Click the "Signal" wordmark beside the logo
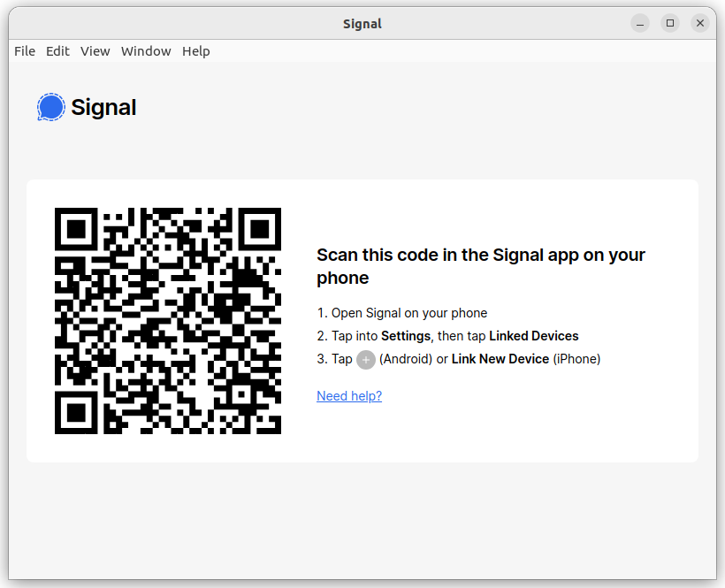725x588 pixels. point(103,107)
